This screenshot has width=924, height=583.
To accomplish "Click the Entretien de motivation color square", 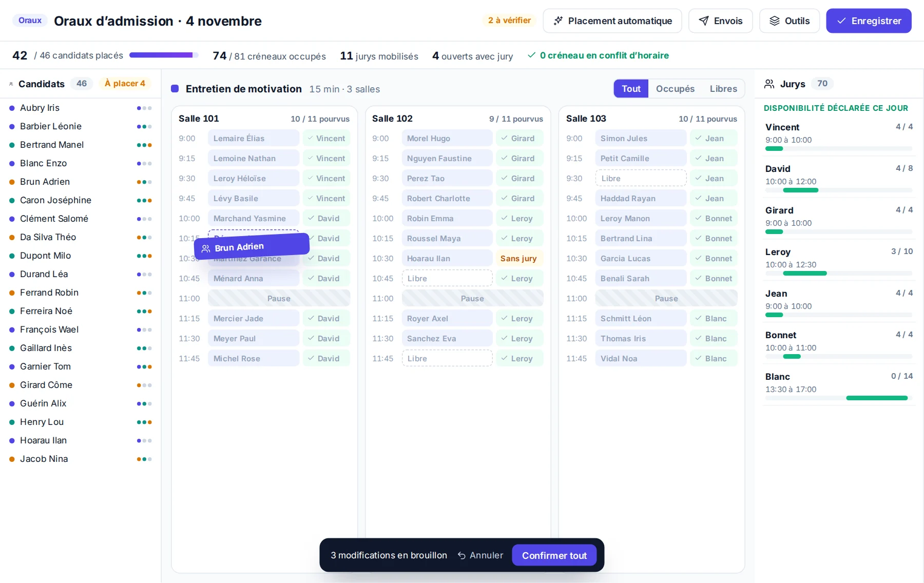I will [175, 89].
